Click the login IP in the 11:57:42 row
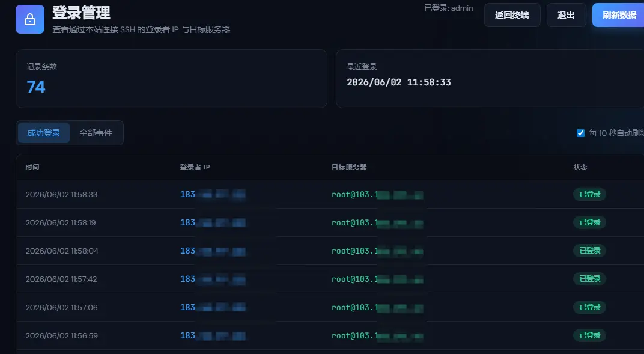The width and height of the screenshot is (644, 354). pyautogui.click(x=213, y=279)
